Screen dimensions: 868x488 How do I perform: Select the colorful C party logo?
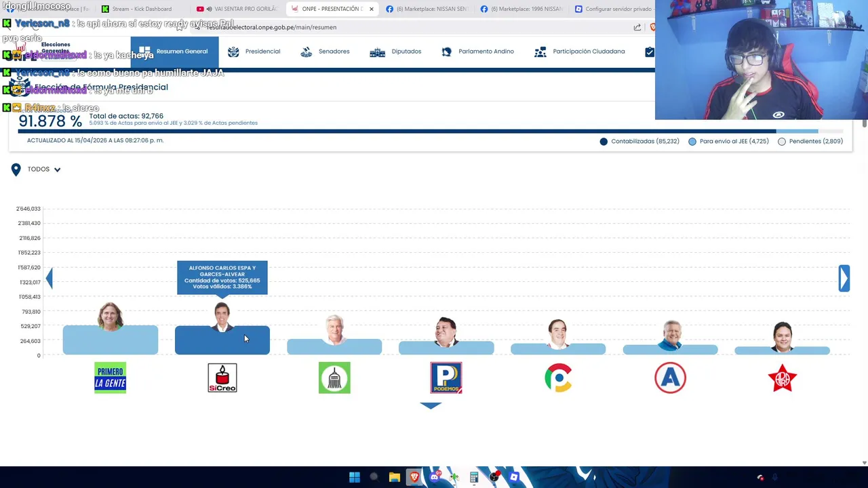[558, 378]
